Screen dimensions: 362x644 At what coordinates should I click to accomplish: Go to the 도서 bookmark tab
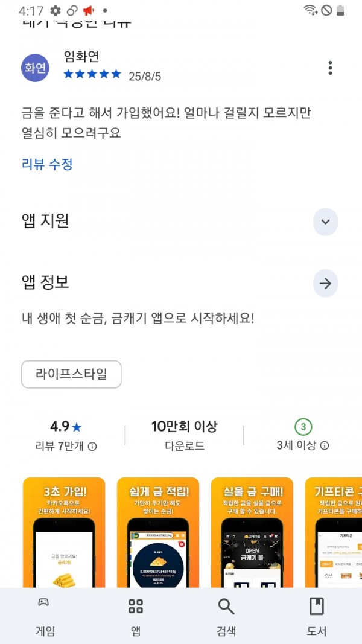point(316,616)
